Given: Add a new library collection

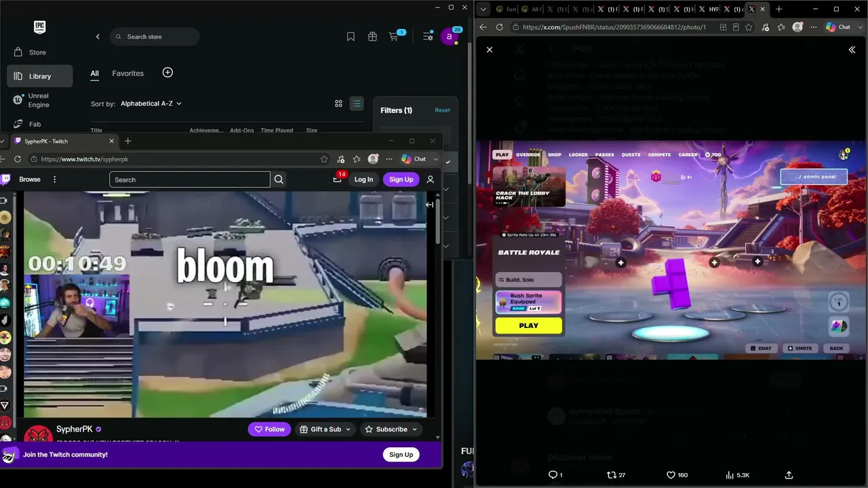Looking at the screenshot, I should tap(167, 73).
